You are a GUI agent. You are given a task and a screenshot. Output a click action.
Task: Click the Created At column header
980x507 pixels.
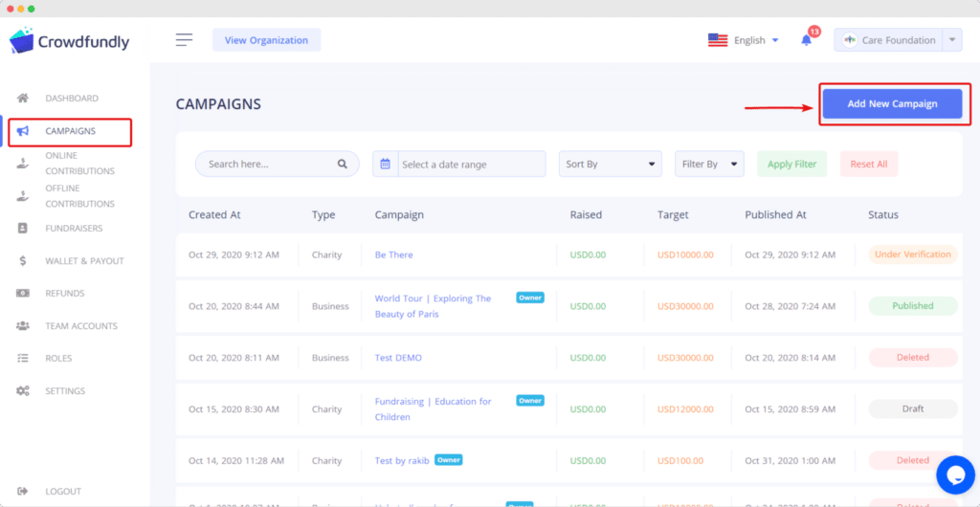214,215
